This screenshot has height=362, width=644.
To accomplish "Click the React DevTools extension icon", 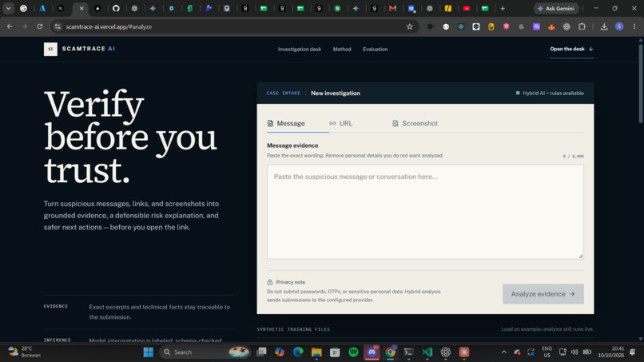I will pyautogui.click(x=461, y=26).
